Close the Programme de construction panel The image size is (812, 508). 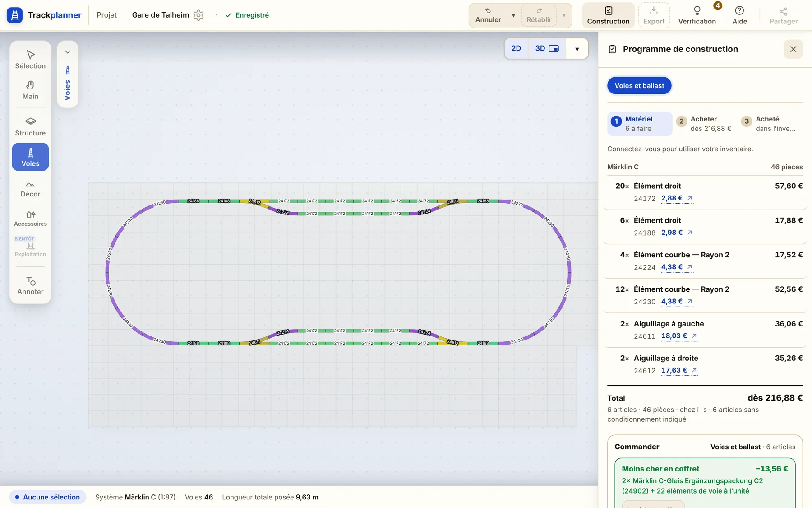pyautogui.click(x=793, y=49)
